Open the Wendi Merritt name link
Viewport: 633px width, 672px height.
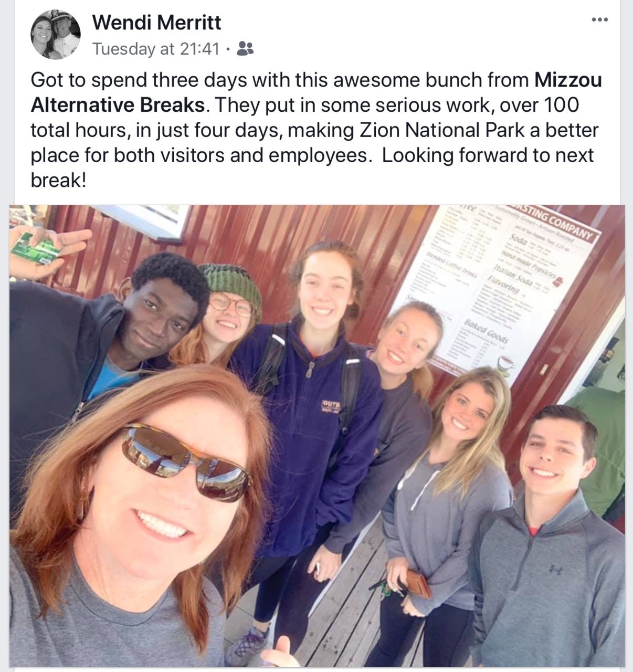pyautogui.click(x=156, y=23)
